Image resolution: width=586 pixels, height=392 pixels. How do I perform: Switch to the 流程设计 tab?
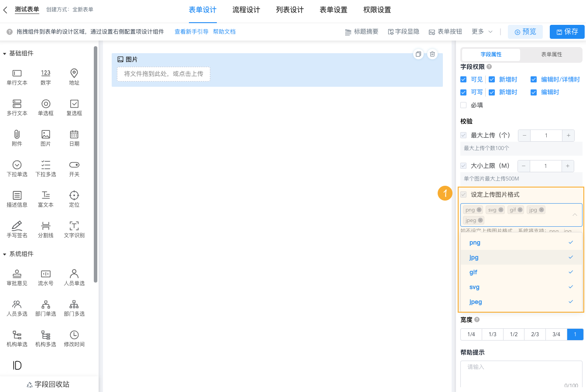246,10
